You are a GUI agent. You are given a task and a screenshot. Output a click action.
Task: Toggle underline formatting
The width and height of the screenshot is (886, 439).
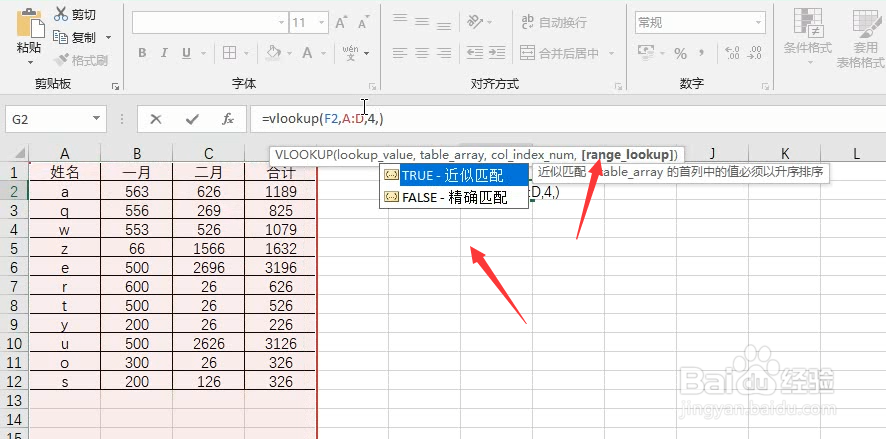(x=186, y=53)
